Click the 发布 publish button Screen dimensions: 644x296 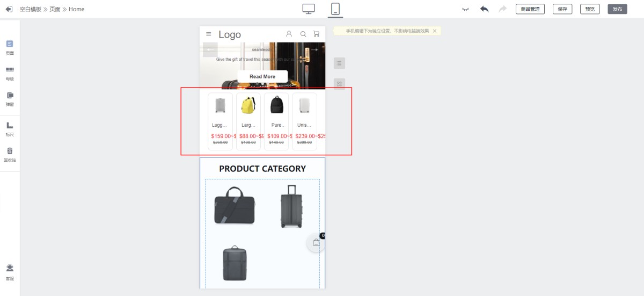(617, 9)
